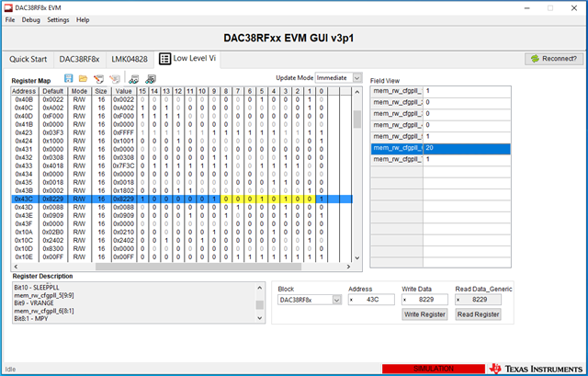This screenshot has width=588, height=376.
Task: Click the Read Data_Generic field
Action: coord(478,300)
